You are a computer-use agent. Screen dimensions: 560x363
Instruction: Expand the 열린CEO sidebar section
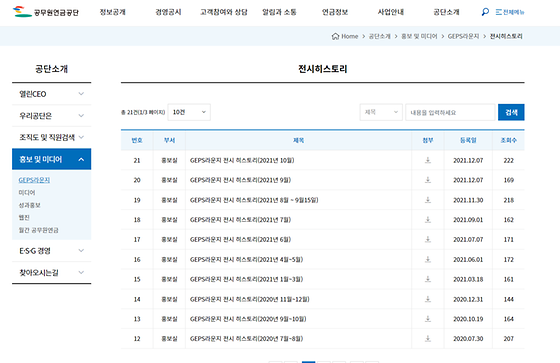click(51, 94)
